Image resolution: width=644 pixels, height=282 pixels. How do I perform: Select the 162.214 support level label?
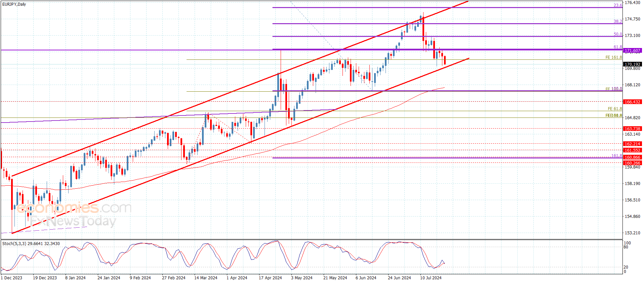coord(632,144)
